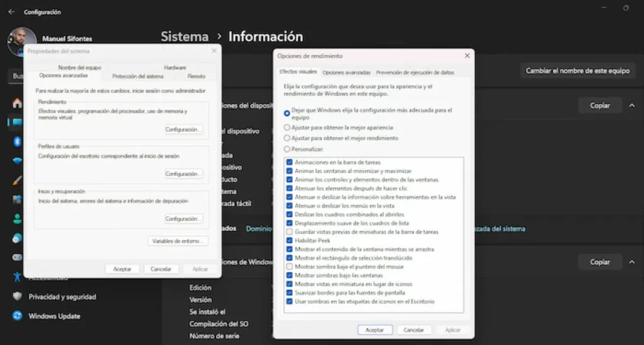Click Cancelar in Propiedades del sistema
Viewport: 644px width, 345px height.
pyautogui.click(x=160, y=269)
